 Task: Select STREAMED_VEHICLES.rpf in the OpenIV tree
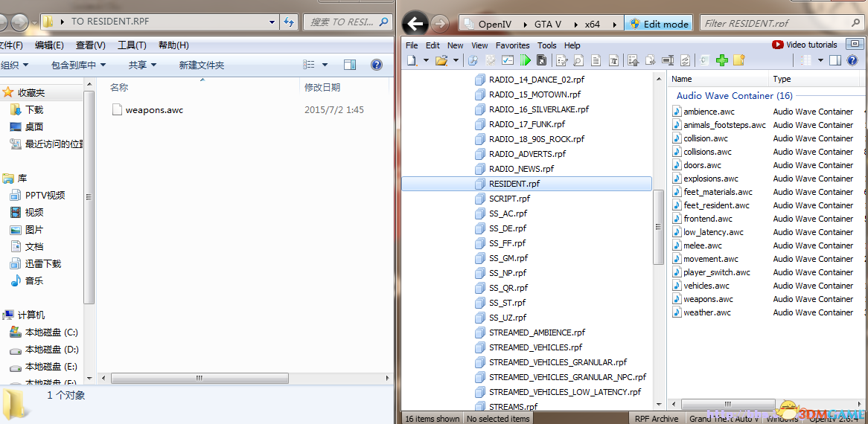pyautogui.click(x=529, y=347)
